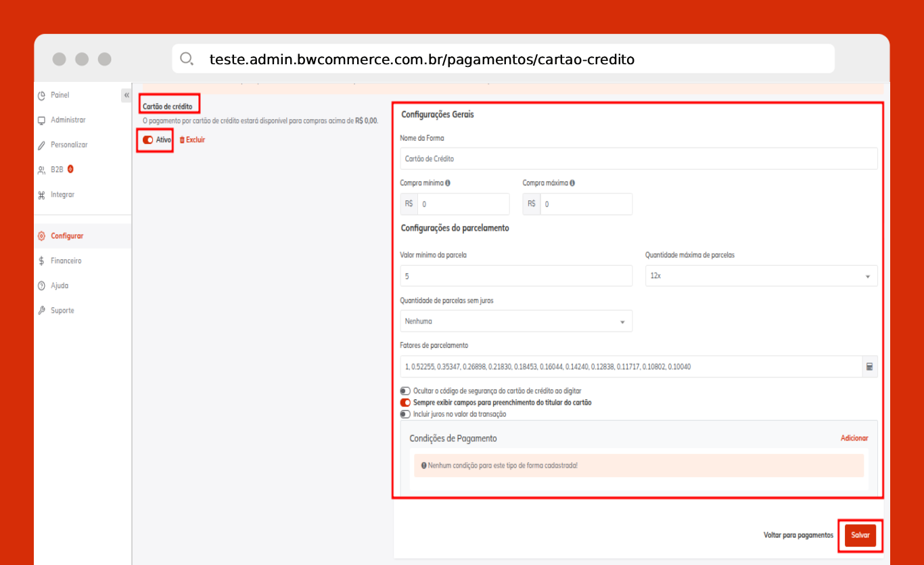Toggle Incluir juros no valor da transação
The height and width of the screenshot is (565, 924).
coord(405,414)
